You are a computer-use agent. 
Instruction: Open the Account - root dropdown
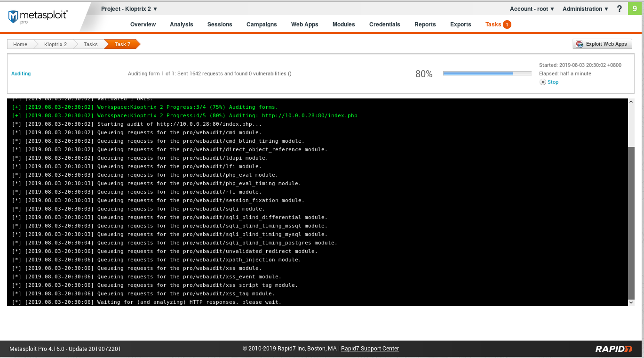[x=532, y=9]
